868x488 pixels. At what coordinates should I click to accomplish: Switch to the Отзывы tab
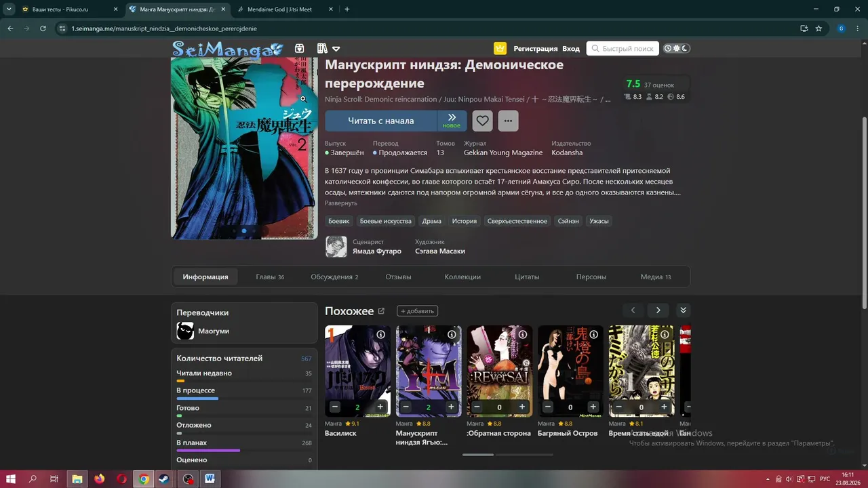coord(398,277)
